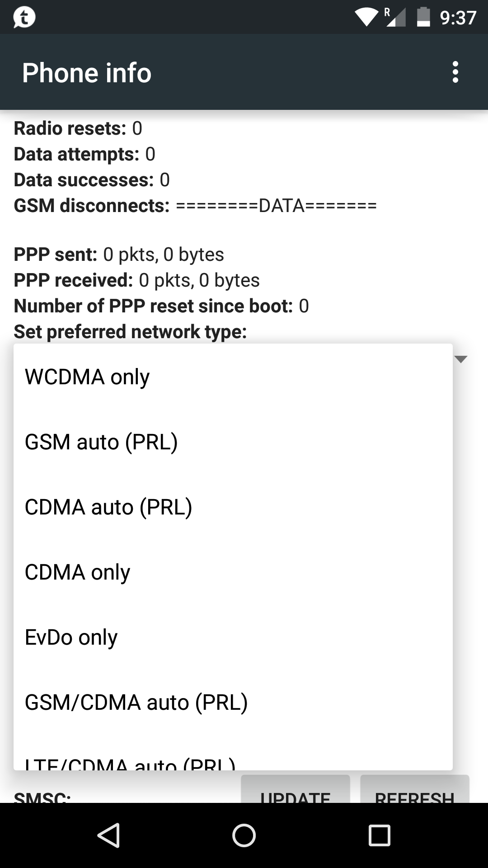Tap the SMSC Refresh button

414,791
